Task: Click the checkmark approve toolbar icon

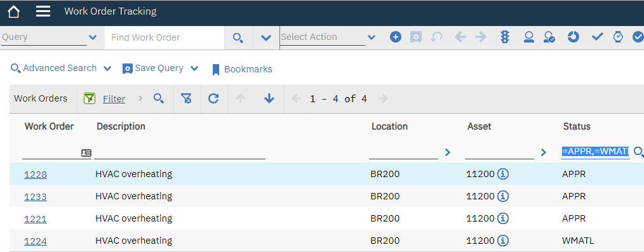Action: [x=597, y=37]
